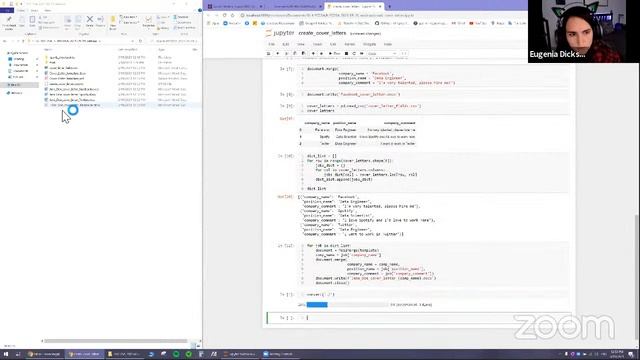Open File tab in File Explorer

point(7,10)
